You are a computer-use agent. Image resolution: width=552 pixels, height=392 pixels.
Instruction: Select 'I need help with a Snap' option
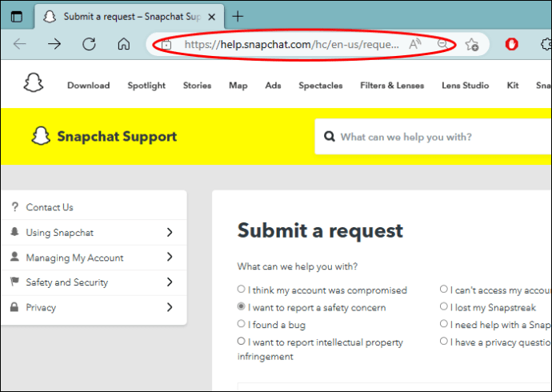pyautogui.click(x=443, y=324)
